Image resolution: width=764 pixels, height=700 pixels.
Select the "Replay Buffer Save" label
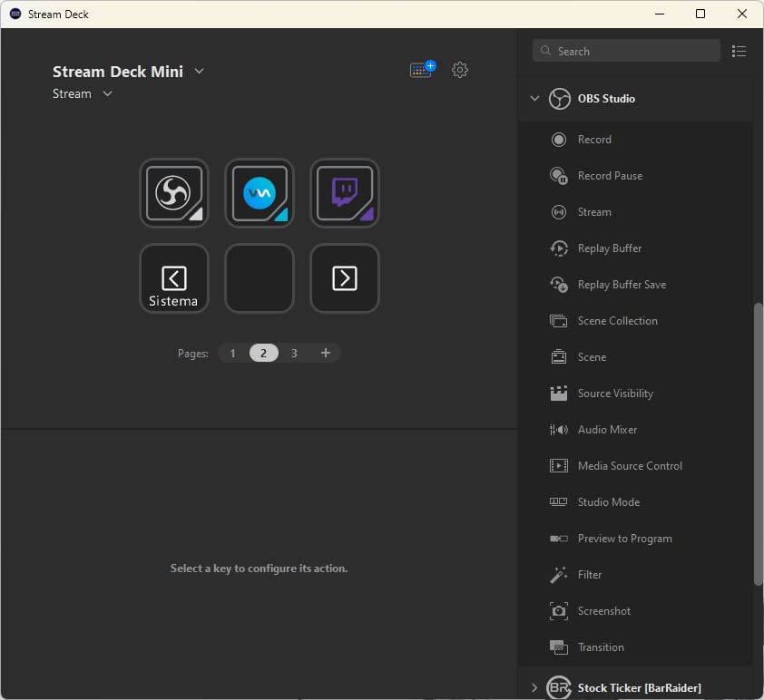point(622,285)
